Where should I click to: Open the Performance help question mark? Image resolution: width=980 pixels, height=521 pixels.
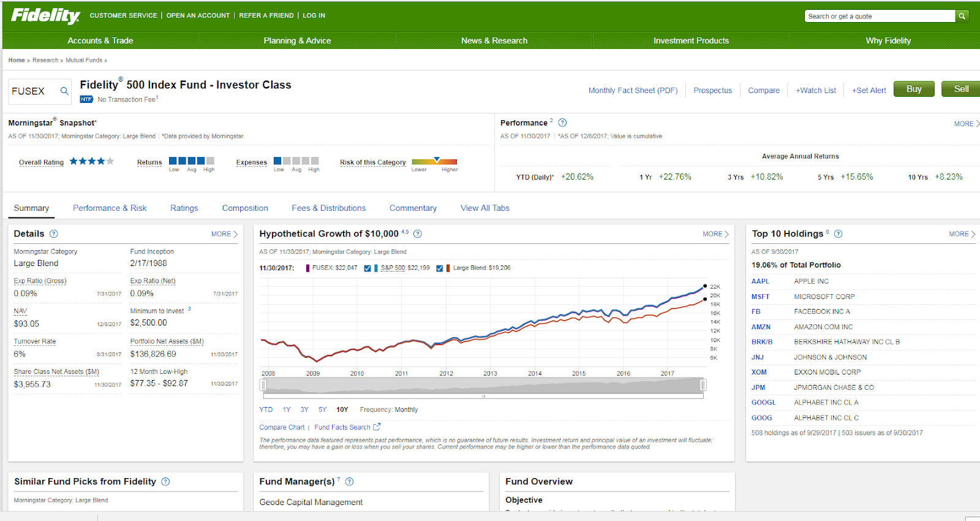click(562, 123)
